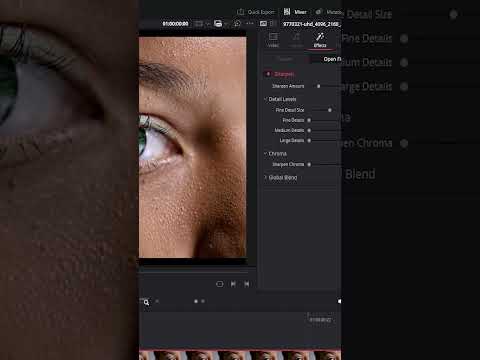Click the viewer timecode 01:00:00:00
Image resolution: width=480 pixels, height=360 pixels.
click(175, 24)
